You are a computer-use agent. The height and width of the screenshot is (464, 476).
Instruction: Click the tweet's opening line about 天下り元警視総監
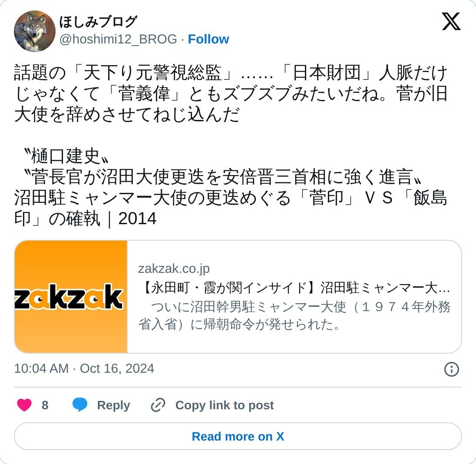[231, 73]
